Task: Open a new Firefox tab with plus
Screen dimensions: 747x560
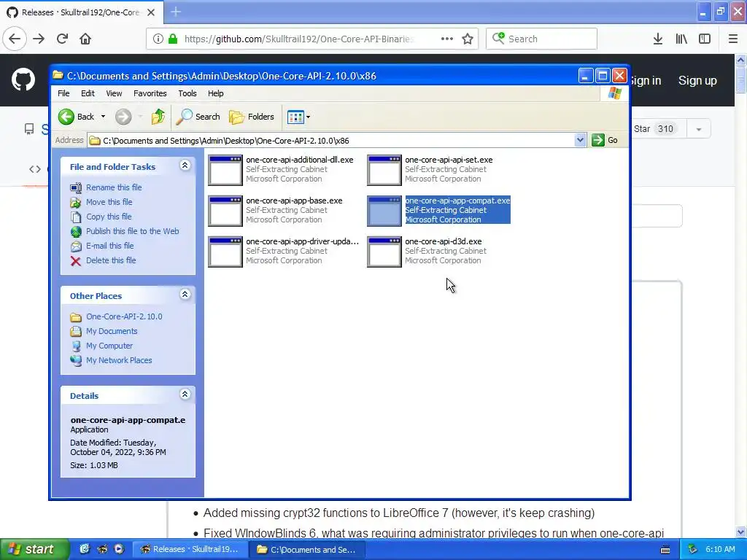Action: pos(176,12)
